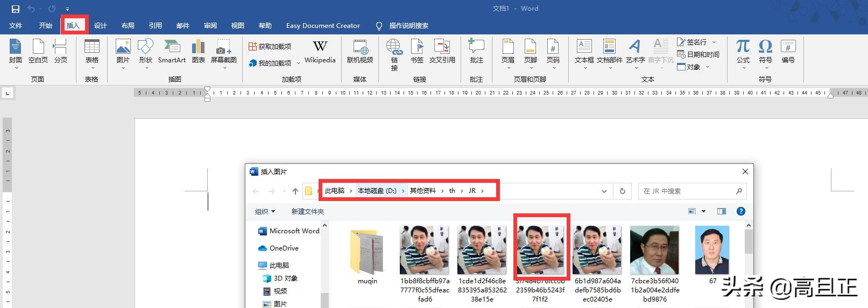
Task: Insert a Text Box (文本框)
Action: coord(584,54)
